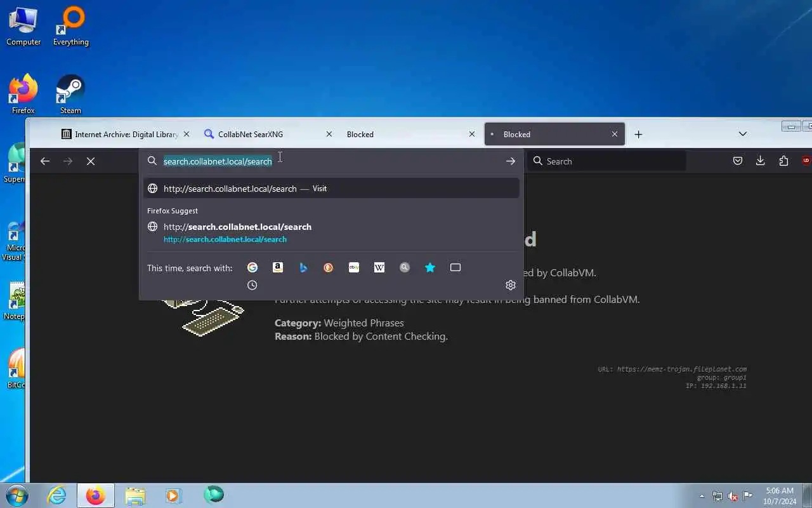Choose the Firefox Suggest collabnet search entry

[x=331, y=232]
